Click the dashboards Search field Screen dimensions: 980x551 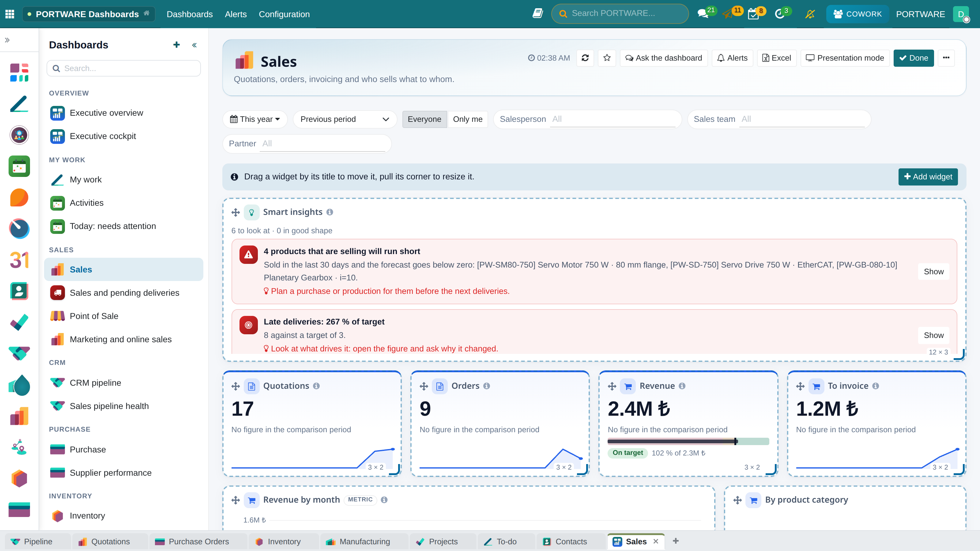point(123,68)
